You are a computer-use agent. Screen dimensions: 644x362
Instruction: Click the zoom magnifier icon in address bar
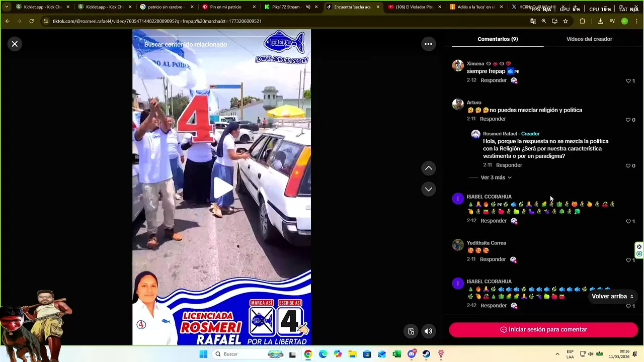(544, 21)
